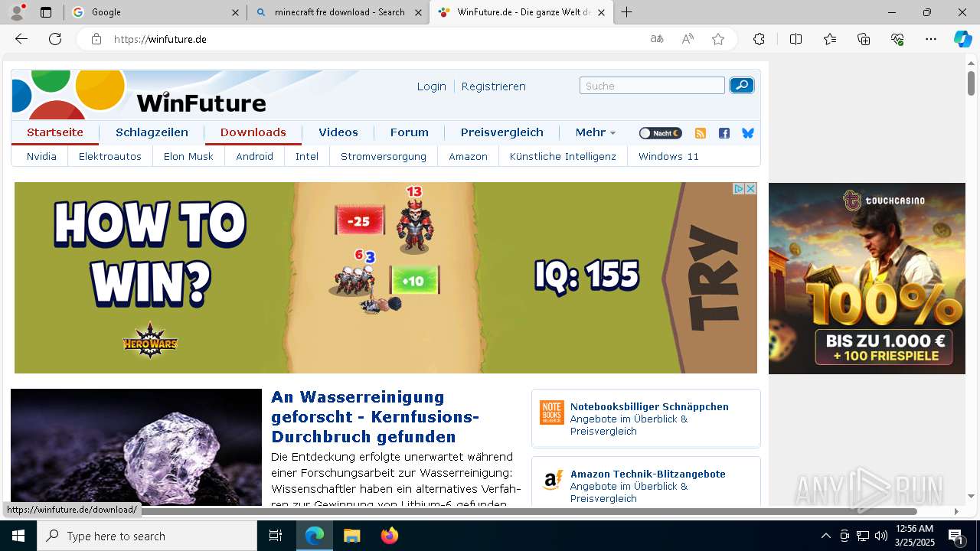Image resolution: width=980 pixels, height=551 pixels.
Task: Open the lithium crystal article thumbnail
Action: [x=136, y=448]
